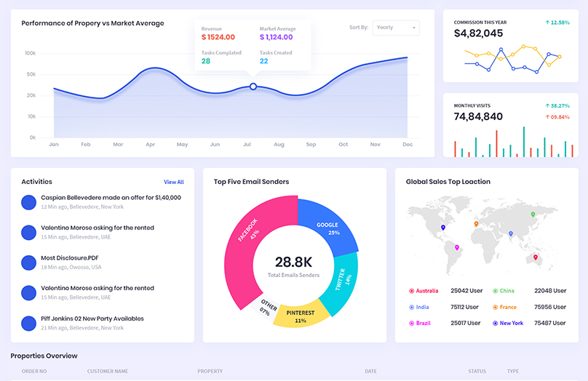Click the $1524.00 revenue value in tooltip
588x381 pixels.
(x=218, y=37)
